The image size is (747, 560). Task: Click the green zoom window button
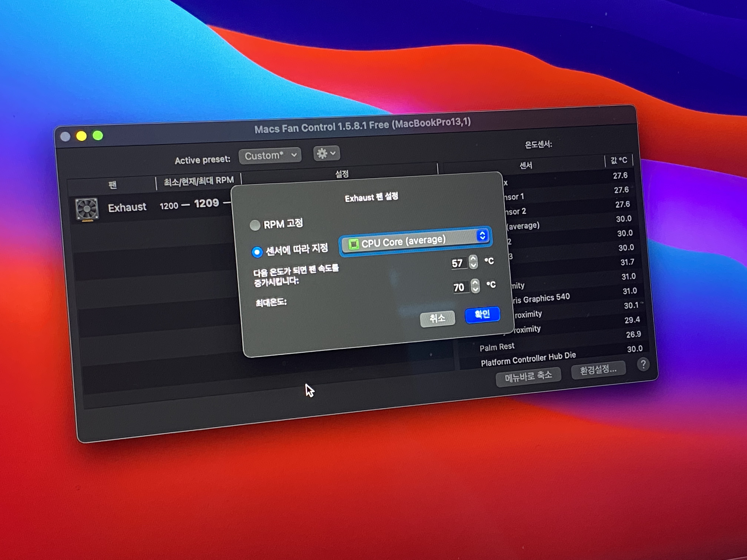pos(98,135)
